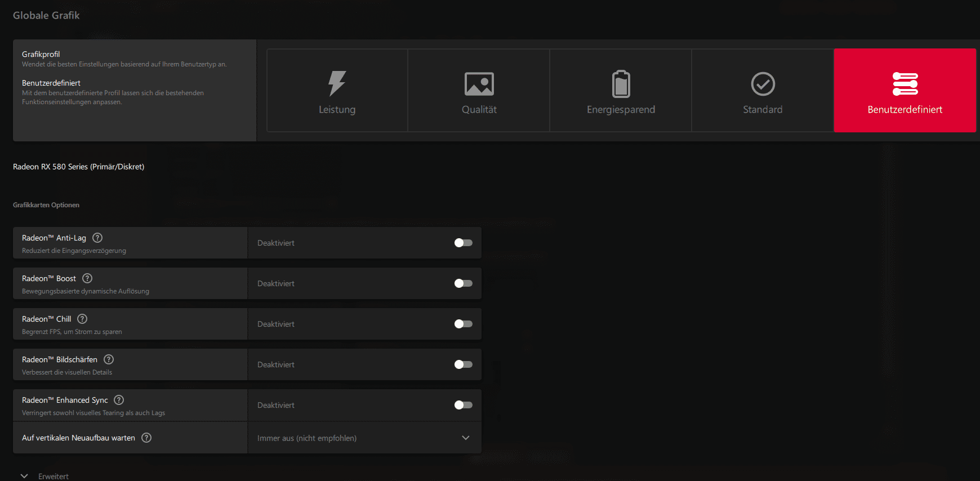
Task: Click the Benutzerdefiniert profile label
Action: point(905,110)
